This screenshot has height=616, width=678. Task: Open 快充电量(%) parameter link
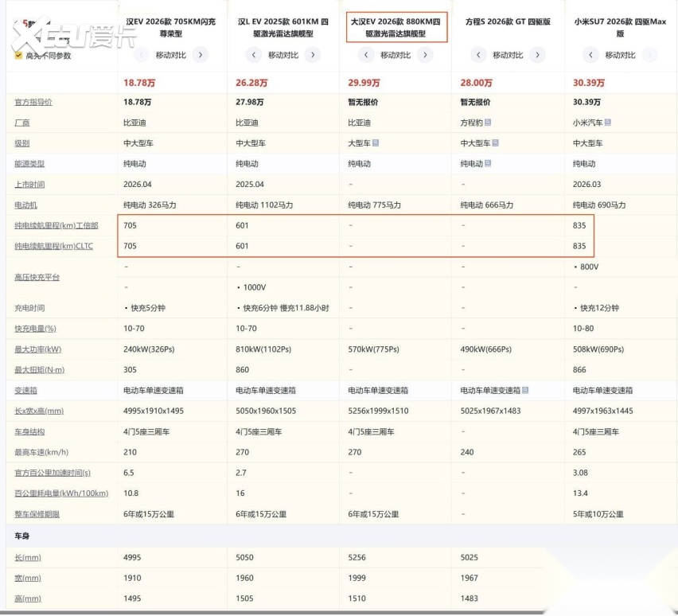(x=36, y=329)
